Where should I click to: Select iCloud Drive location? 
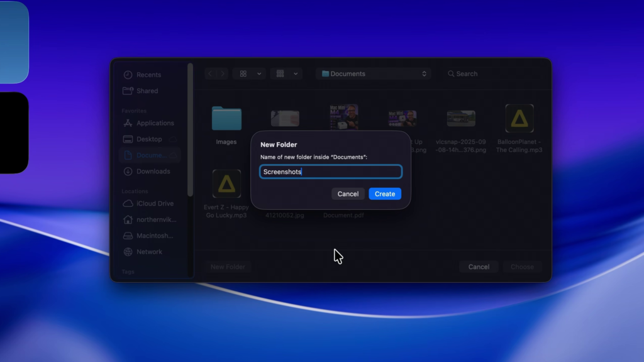pyautogui.click(x=155, y=204)
